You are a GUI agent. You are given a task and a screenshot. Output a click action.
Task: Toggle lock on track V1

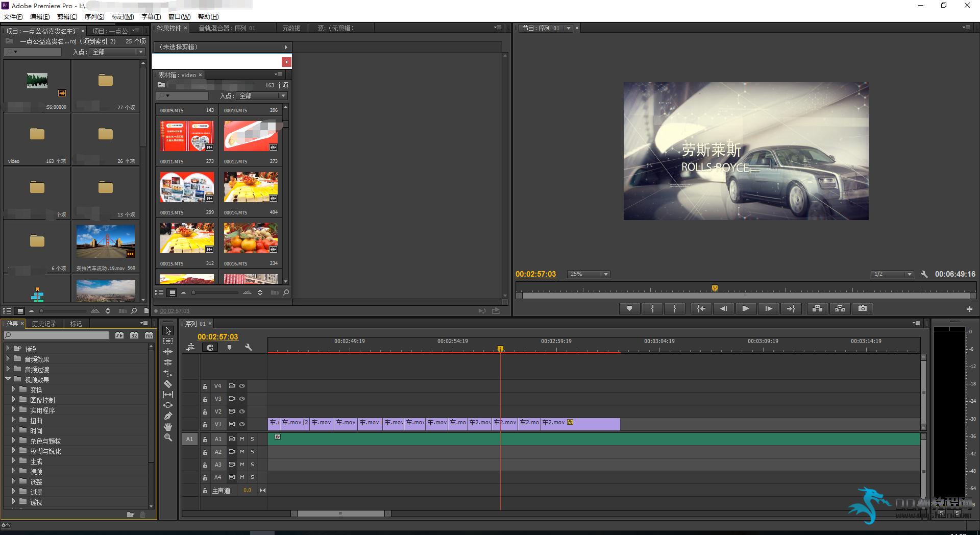(x=205, y=425)
